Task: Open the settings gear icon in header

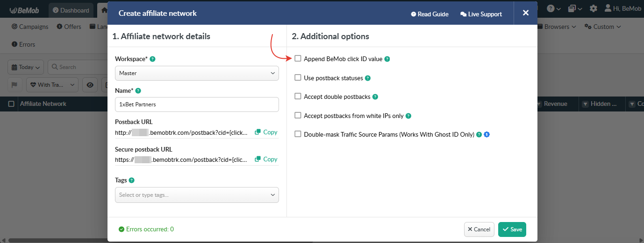Action: (594, 8)
